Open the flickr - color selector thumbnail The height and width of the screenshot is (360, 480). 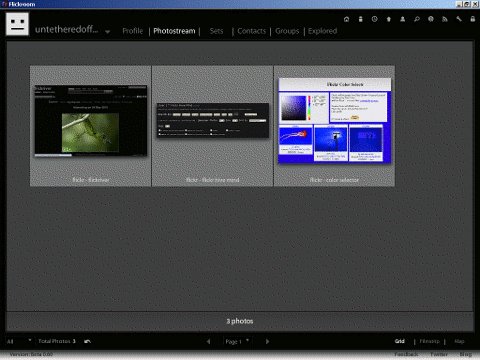(334, 121)
